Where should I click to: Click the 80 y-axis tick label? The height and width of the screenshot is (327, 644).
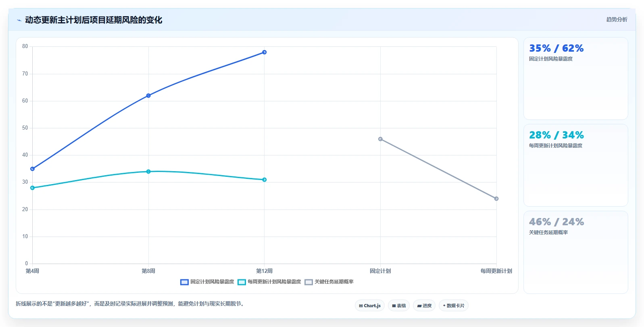pyautogui.click(x=25, y=46)
